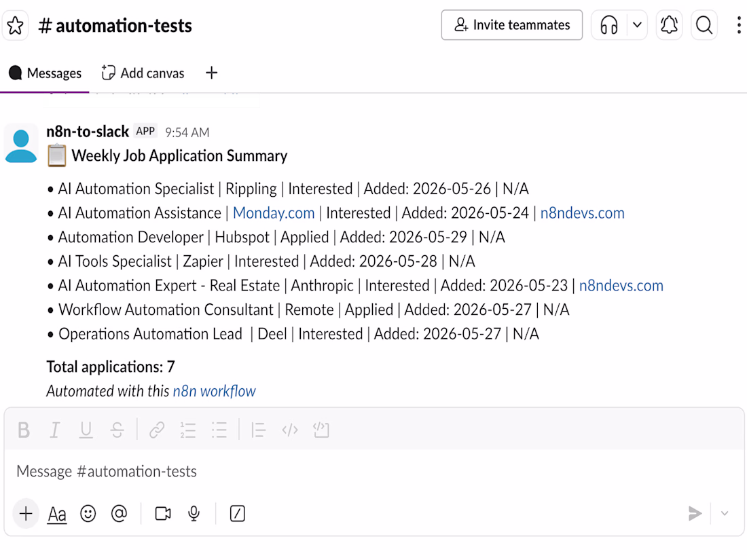
Task: Open slash shortcuts menu
Action: point(237,513)
